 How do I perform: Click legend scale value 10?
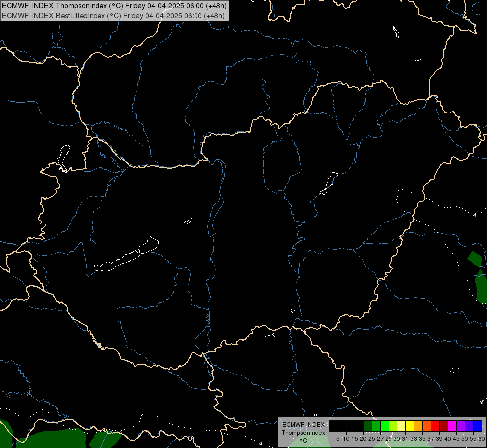coord(346,439)
